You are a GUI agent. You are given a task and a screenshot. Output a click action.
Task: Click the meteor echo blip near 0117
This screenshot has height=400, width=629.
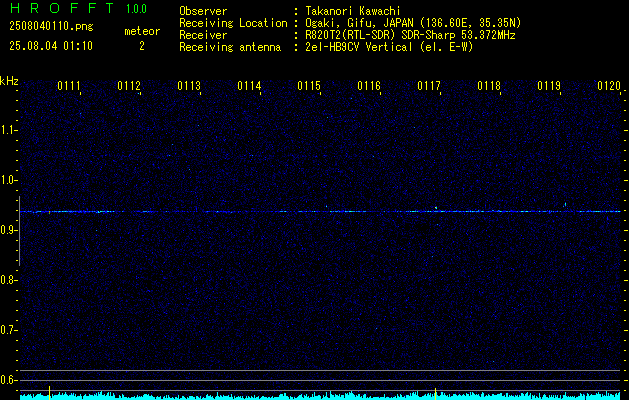tap(436, 208)
